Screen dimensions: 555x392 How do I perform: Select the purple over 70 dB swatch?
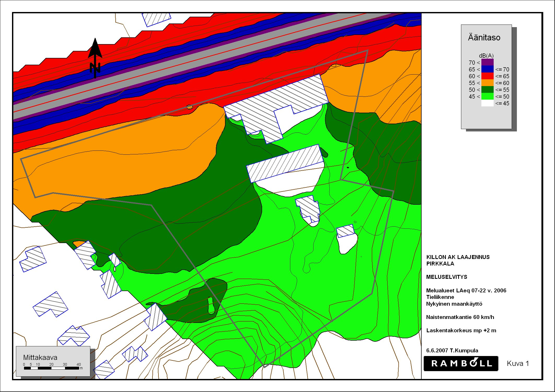[487, 62]
